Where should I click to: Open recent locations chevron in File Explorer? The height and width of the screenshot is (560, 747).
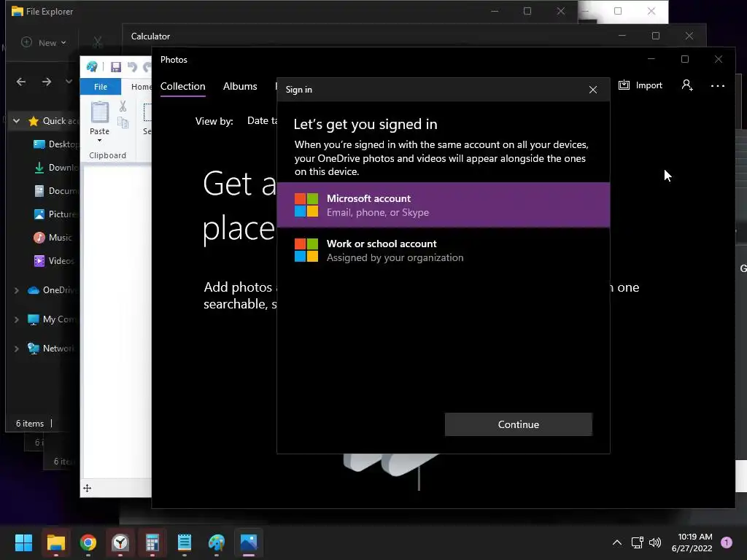pos(69,82)
